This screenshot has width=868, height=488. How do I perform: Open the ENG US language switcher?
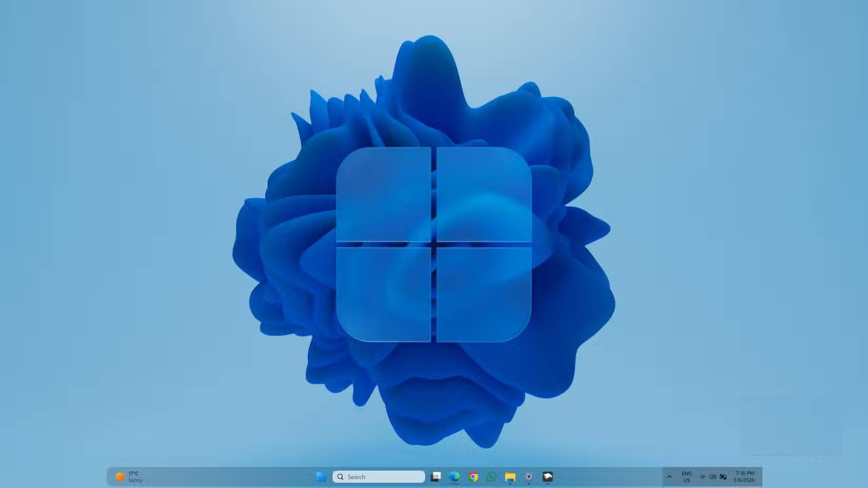687,476
